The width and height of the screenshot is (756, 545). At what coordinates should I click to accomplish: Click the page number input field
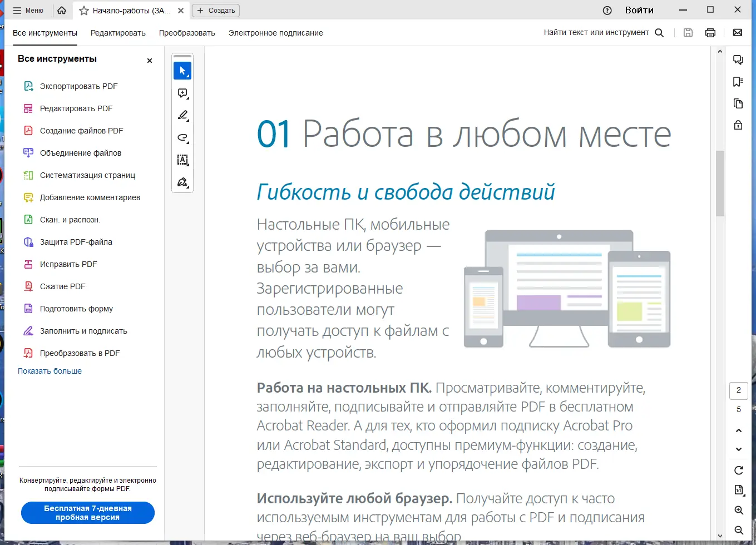point(738,390)
